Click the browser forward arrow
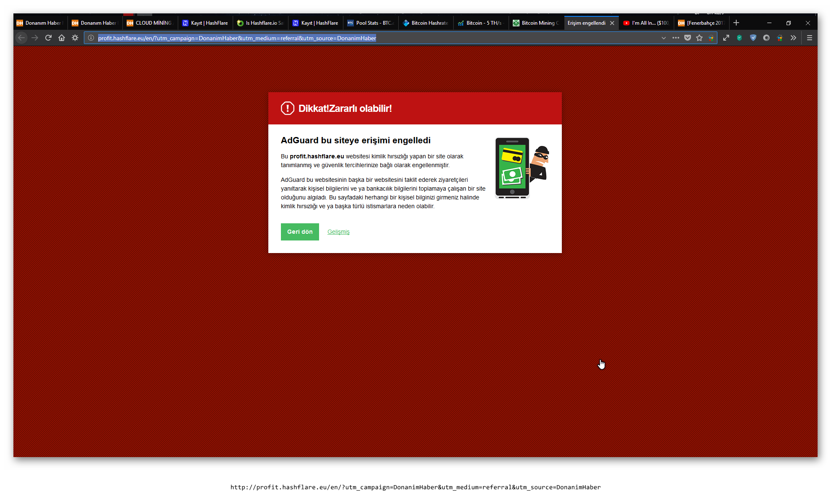The height and width of the screenshot is (504, 831). click(35, 38)
